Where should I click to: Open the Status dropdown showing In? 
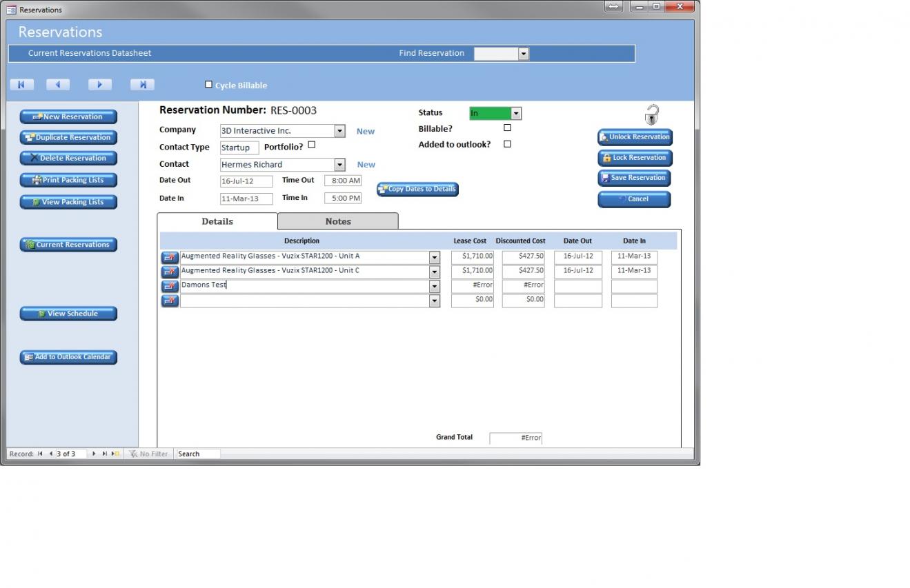[516, 114]
